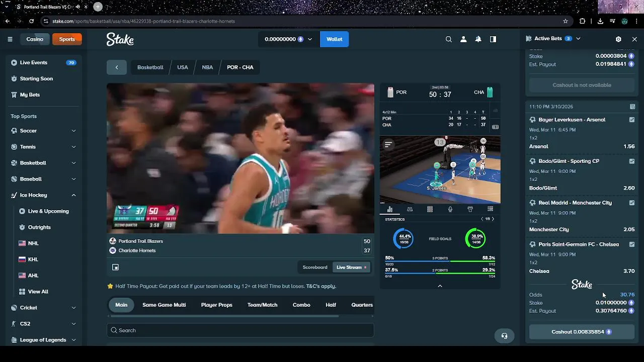Select the Main markets tab

point(121,305)
